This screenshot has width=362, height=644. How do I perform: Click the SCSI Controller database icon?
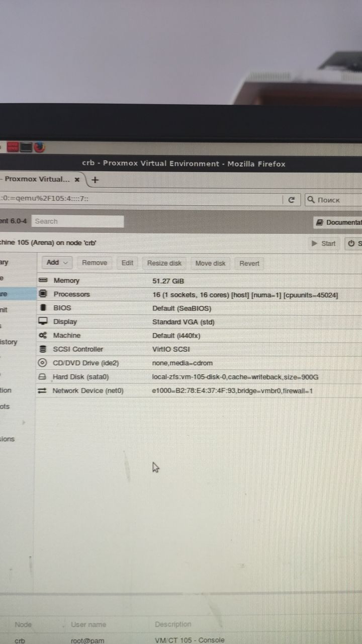pyautogui.click(x=43, y=349)
